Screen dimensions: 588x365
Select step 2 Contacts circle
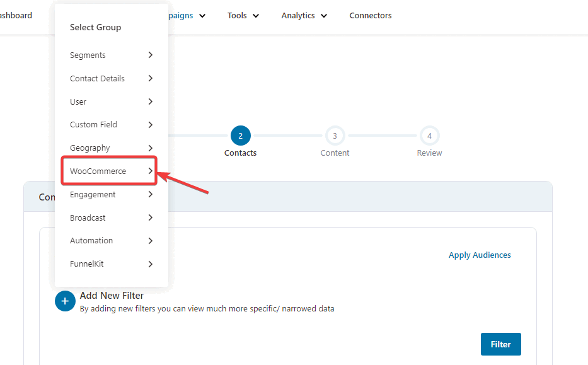coord(240,136)
